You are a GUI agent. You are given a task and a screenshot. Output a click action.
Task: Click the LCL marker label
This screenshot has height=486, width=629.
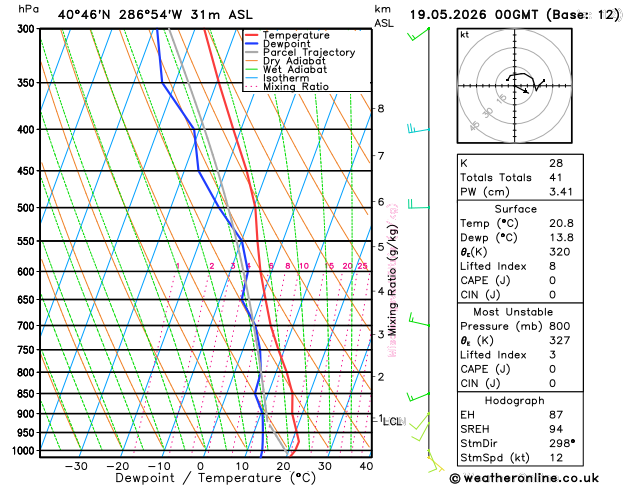coord(394,421)
